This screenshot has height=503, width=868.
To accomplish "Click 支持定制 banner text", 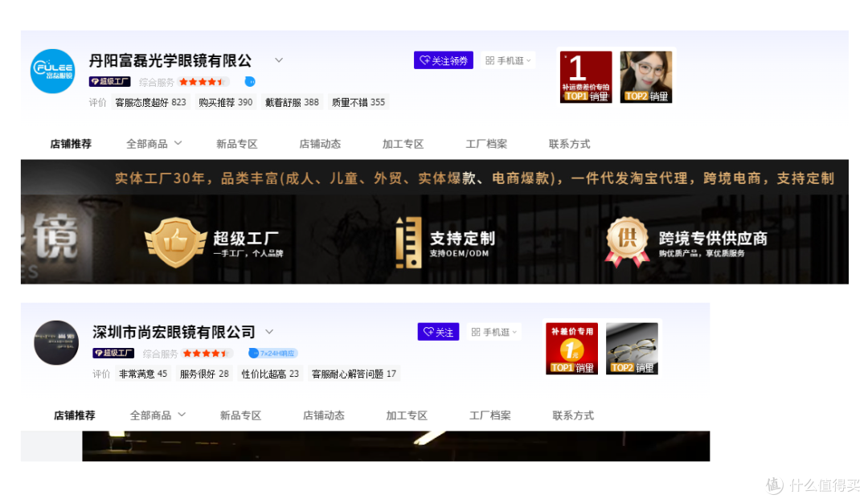I will [462, 239].
